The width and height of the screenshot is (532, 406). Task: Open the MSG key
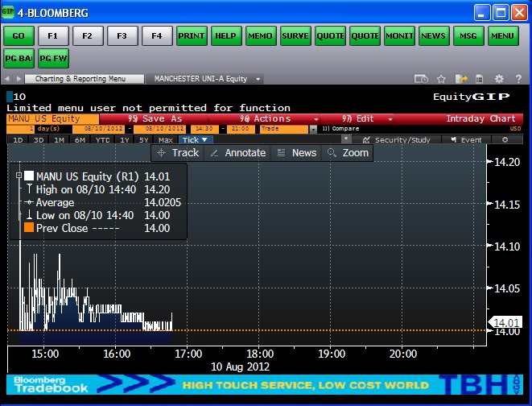point(468,35)
